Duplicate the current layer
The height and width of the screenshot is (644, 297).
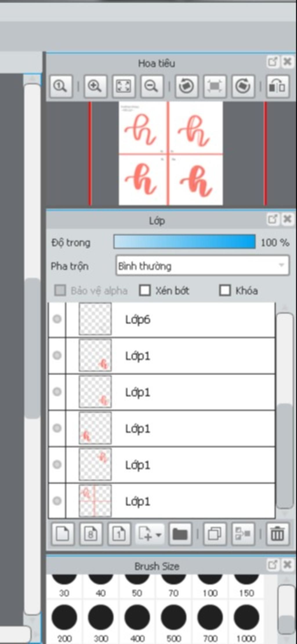click(215, 534)
